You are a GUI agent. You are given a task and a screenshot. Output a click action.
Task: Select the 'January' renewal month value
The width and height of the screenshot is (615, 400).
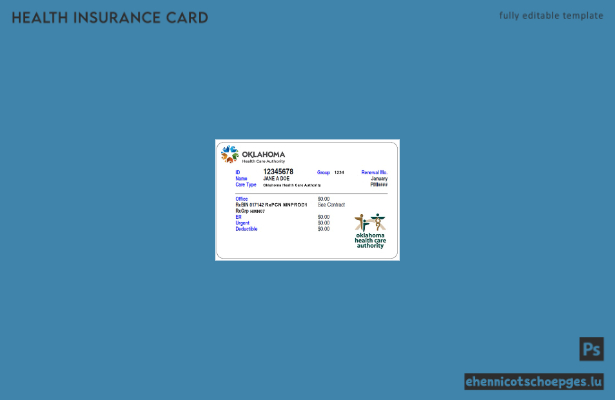pyautogui.click(x=379, y=178)
